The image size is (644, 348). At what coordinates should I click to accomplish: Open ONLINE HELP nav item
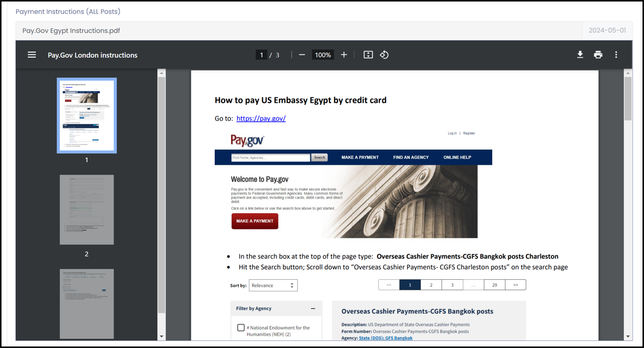coord(457,157)
